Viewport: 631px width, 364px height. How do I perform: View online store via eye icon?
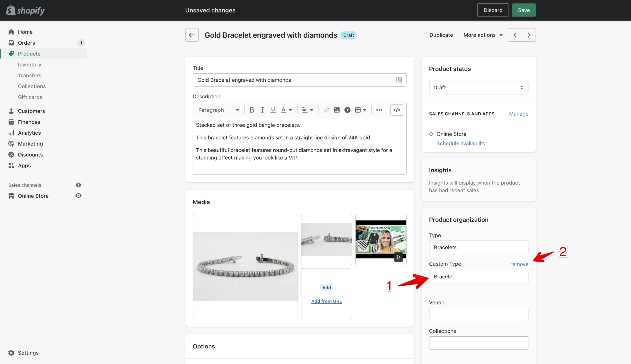pos(78,195)
